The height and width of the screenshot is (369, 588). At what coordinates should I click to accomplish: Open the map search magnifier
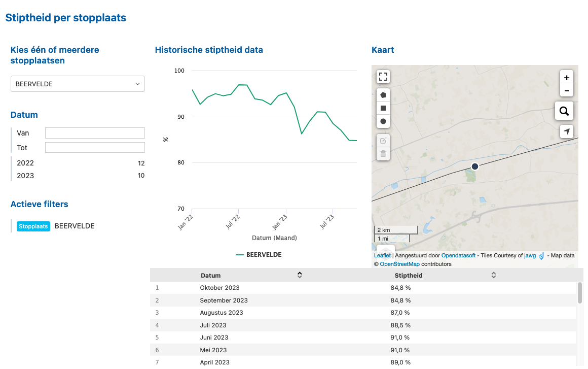pyautogui.click(x=564, y=111)
